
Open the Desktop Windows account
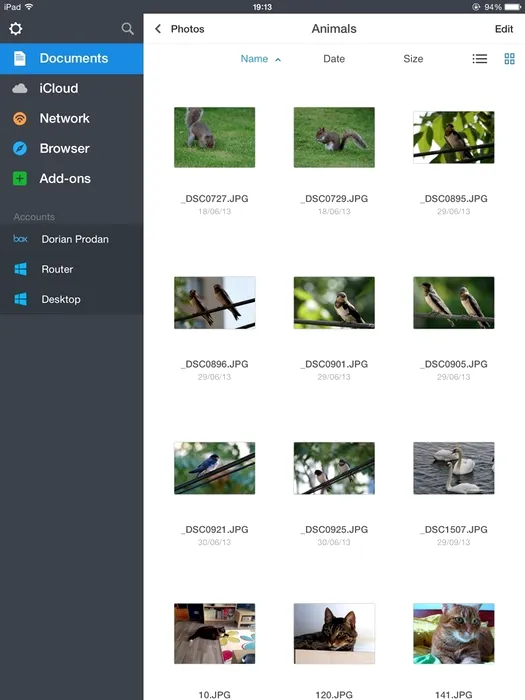[71, 299]
